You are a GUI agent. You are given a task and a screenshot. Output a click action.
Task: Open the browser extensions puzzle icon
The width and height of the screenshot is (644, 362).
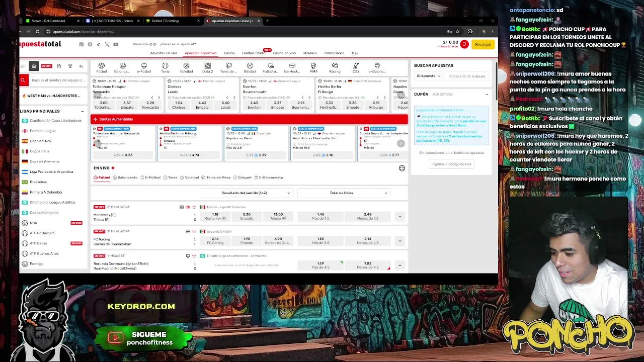470,31
